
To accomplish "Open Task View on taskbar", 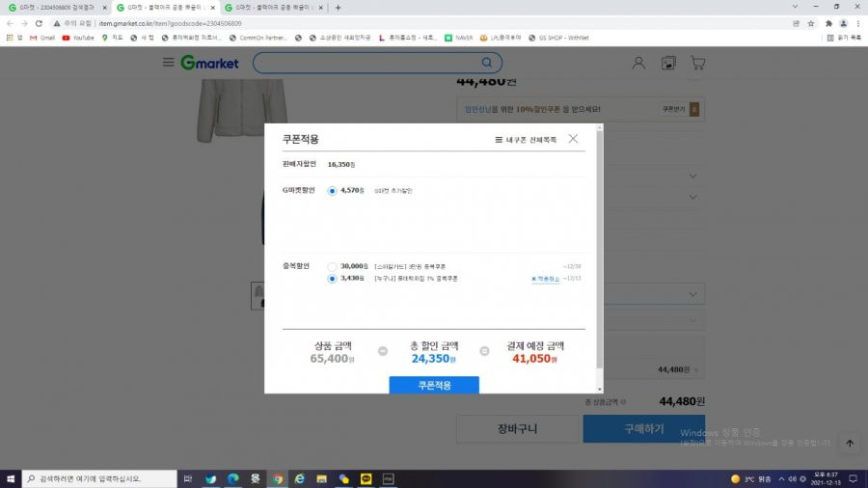I will 188,478.
